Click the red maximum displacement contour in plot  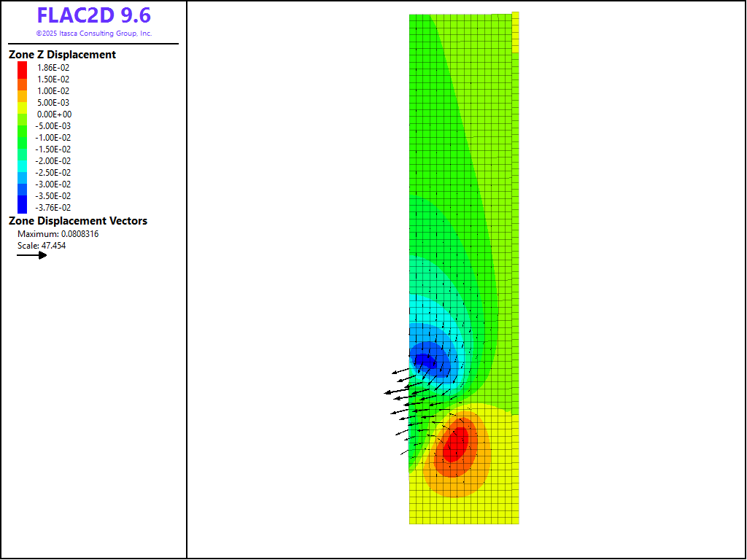[455, 443]
